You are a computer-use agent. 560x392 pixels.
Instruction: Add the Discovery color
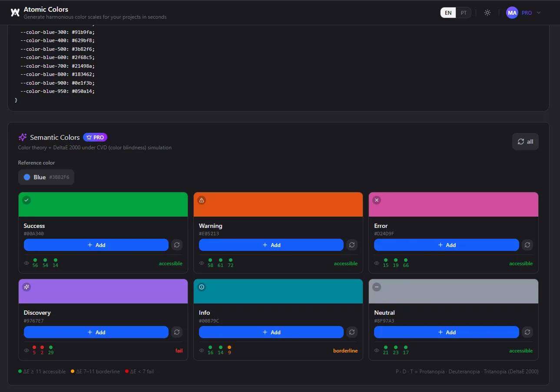96,332
